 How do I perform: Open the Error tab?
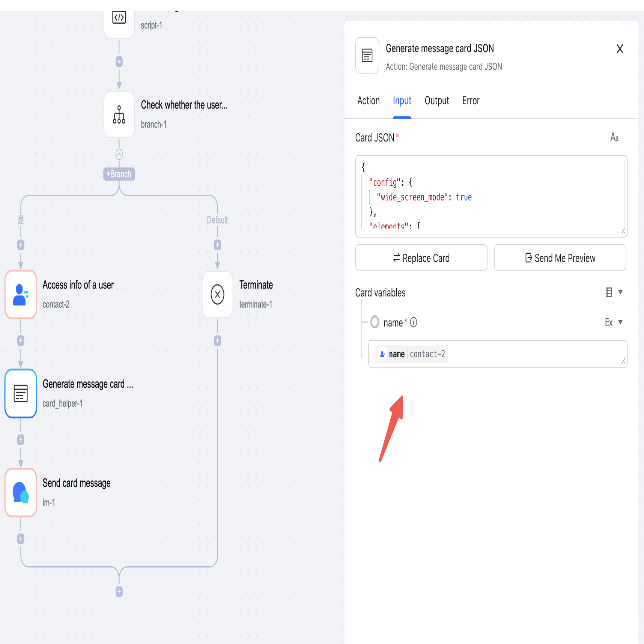(x=471, y=101)
